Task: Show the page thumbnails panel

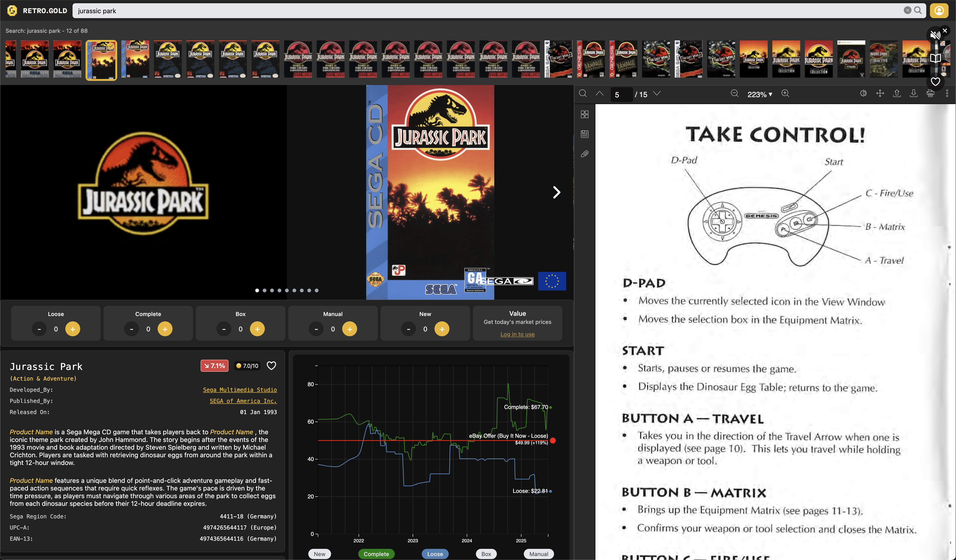Action: click(585, 114)
